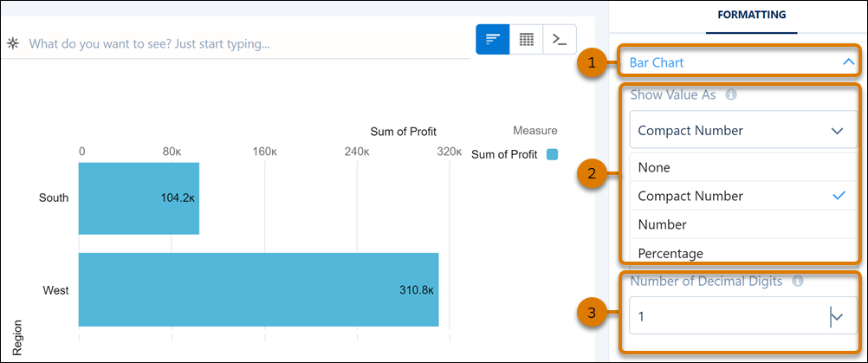Click the info icon next to Show Value As
868x363 pixels.
[x=731, y=95]
